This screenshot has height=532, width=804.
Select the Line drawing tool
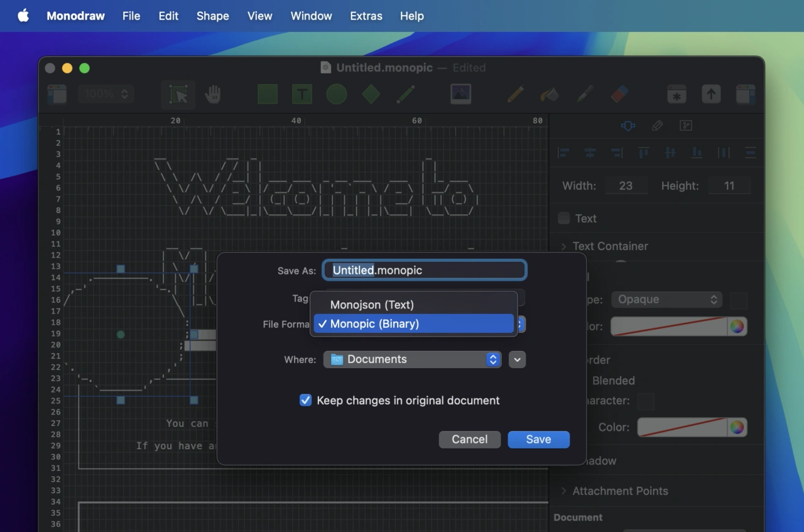click(x=406, y=94)
